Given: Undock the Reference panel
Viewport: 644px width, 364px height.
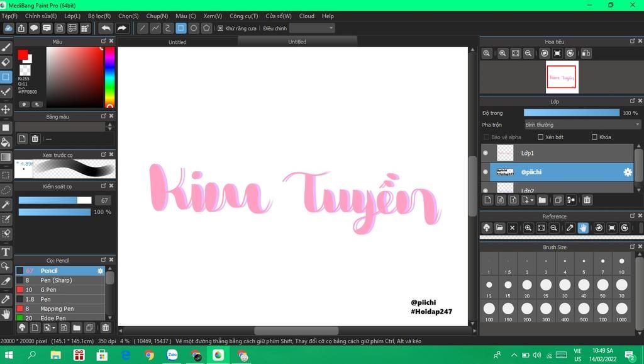Looking at the screenshot, I should point(633,215).
